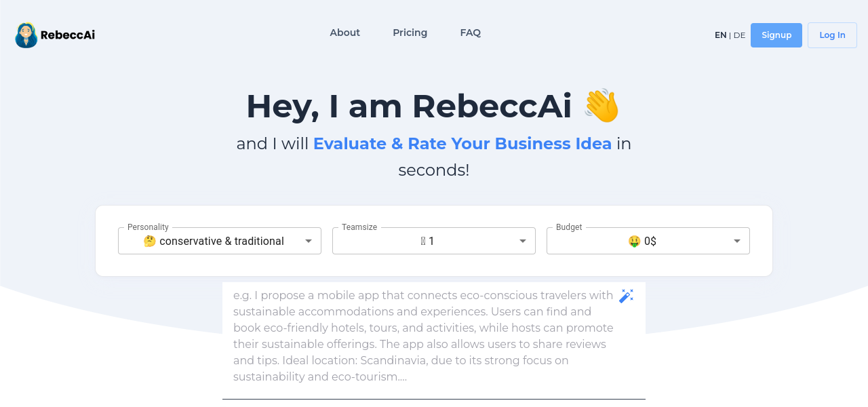Open the Budget selector showing 0$
Screen dimensions: 868x407
click(642, 241)
